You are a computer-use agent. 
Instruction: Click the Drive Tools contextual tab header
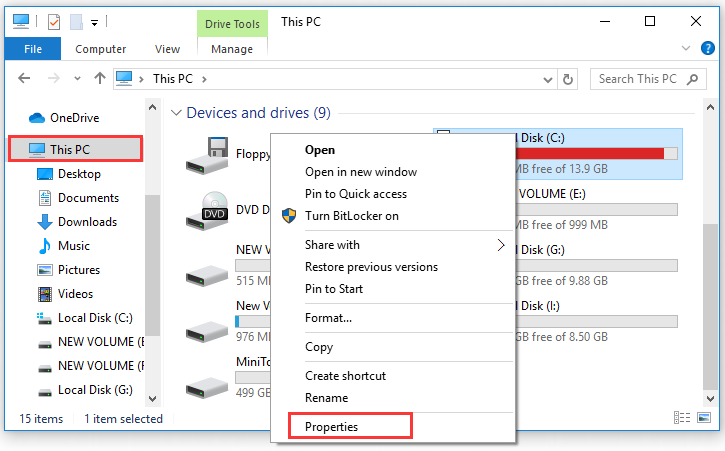232,24
